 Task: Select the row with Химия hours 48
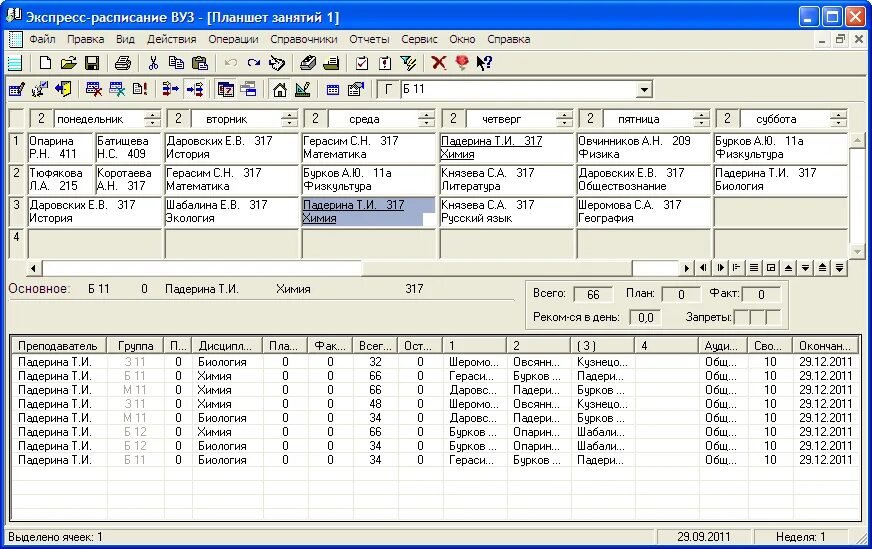tap(435, 404)
